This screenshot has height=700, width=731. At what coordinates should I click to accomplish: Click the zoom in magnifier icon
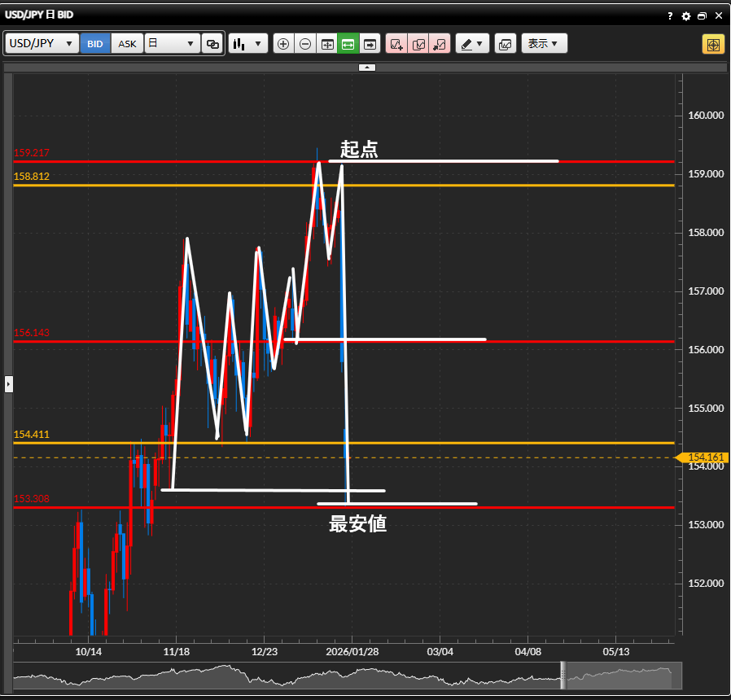tap(283, 44)
